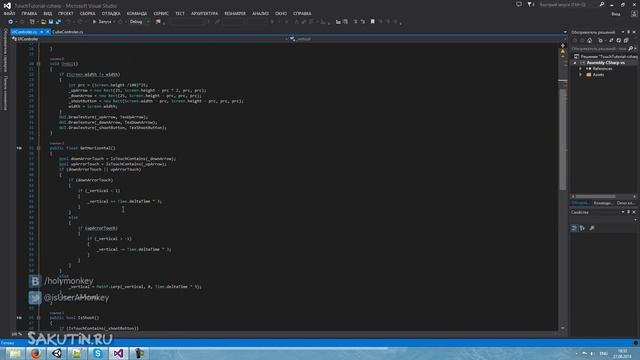This screenshot has height=360, width=640.
Task: Select the TouchTutorial solution node
Action: 606,57
